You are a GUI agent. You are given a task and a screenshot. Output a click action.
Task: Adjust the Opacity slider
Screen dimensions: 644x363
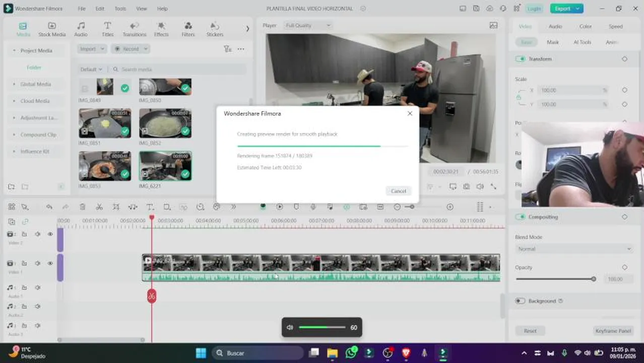coord(555,279)
